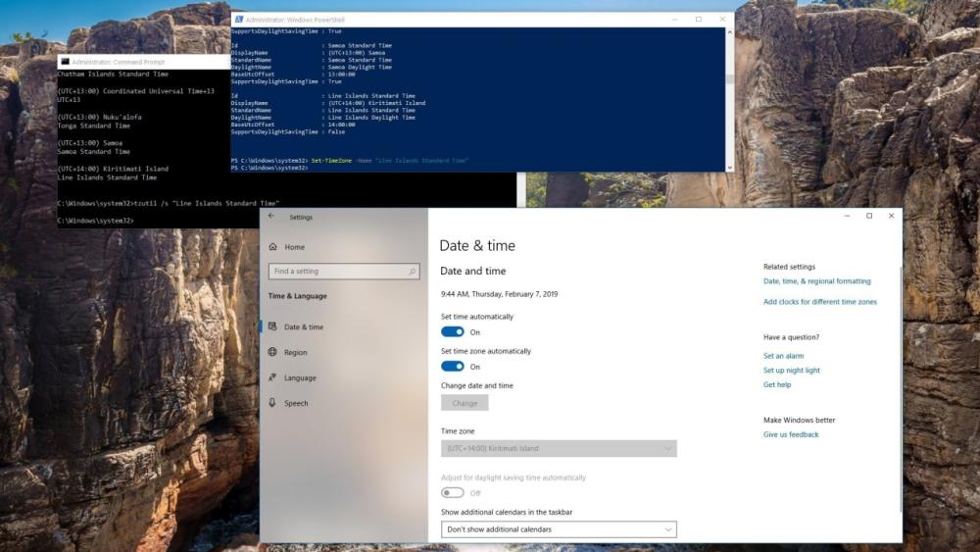Focus the Find a setting search box

(344, 272)
